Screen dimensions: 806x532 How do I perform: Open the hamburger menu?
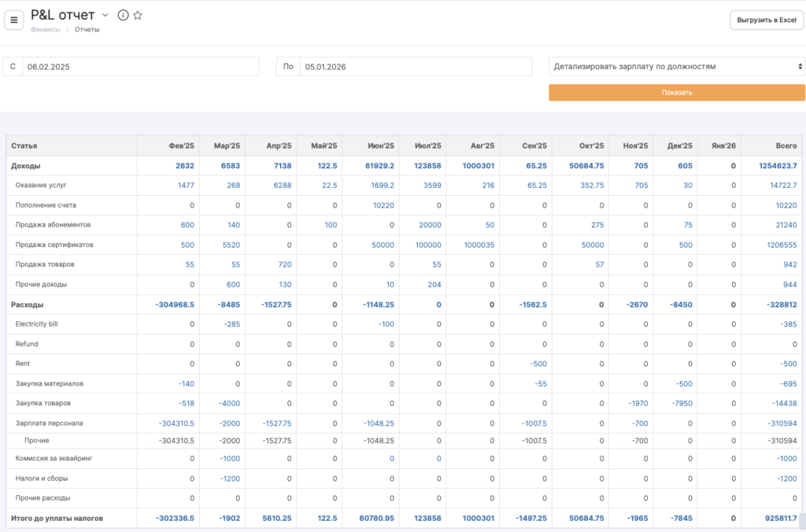tap(13, 20)
